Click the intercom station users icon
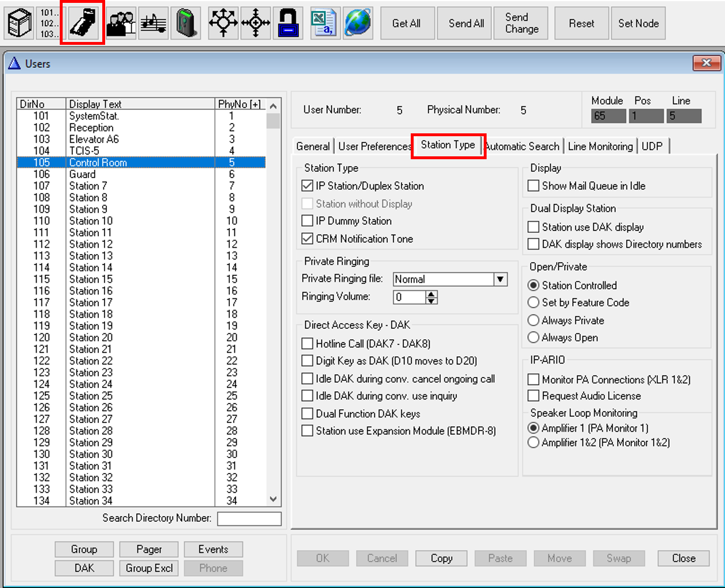 click(83, 24)
